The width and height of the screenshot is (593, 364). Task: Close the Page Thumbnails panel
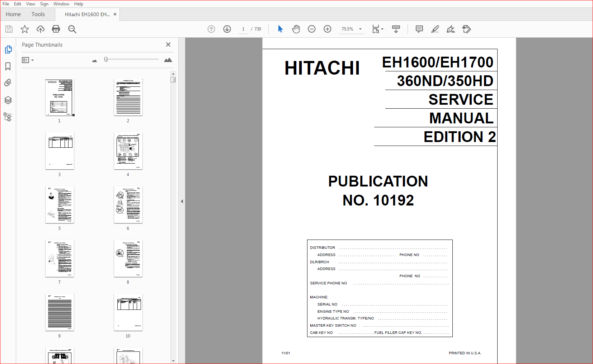click(x=168, y=44)
